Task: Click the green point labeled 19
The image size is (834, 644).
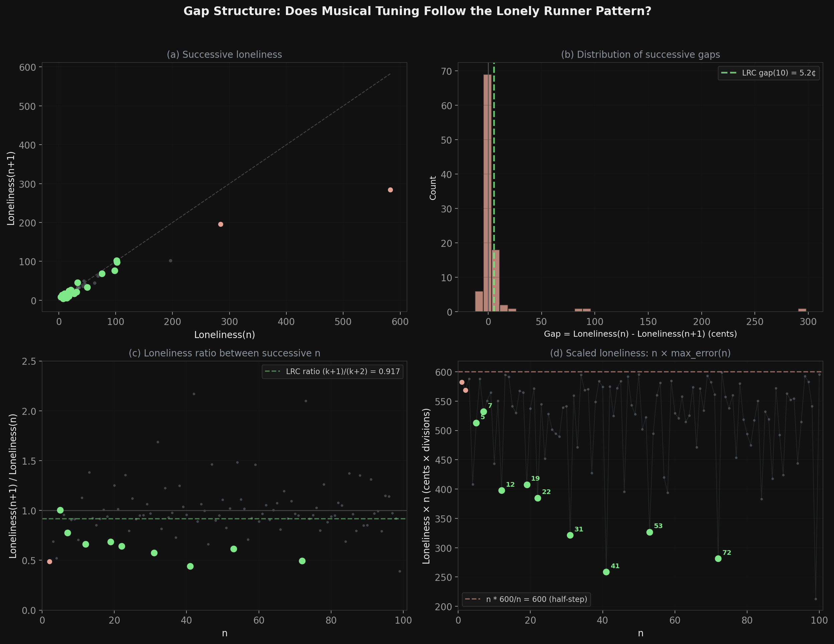Action: pyautogui.click(x=527, y=485)
